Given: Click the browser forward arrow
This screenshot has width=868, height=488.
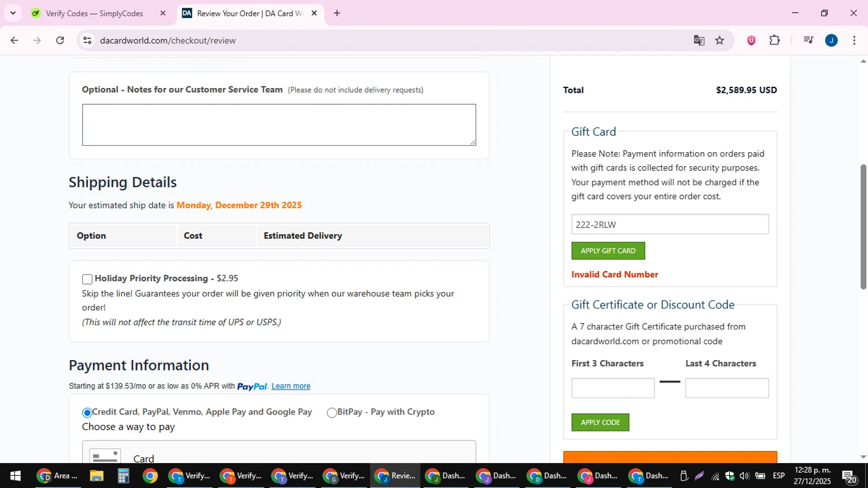Looking at the screenshot, I should pyautogui.click(x=37, y=41).
